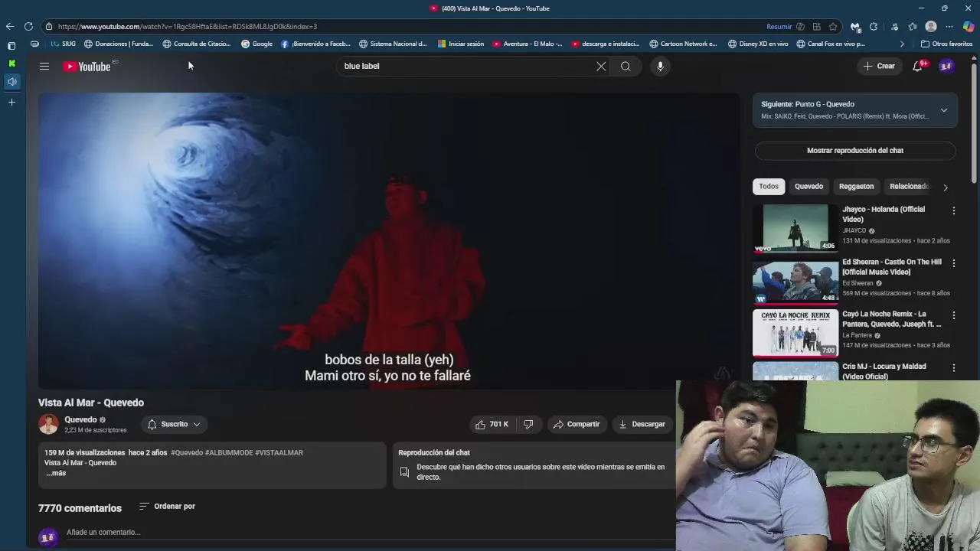Open Malwarebytes extension icon
Screen dimensions: 980x551
(x=855, y=27)
